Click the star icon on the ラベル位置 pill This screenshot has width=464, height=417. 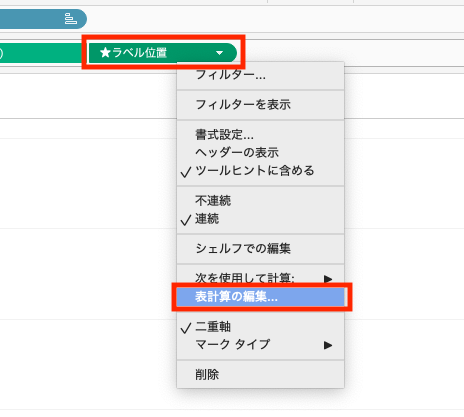[x=105, y=52]
